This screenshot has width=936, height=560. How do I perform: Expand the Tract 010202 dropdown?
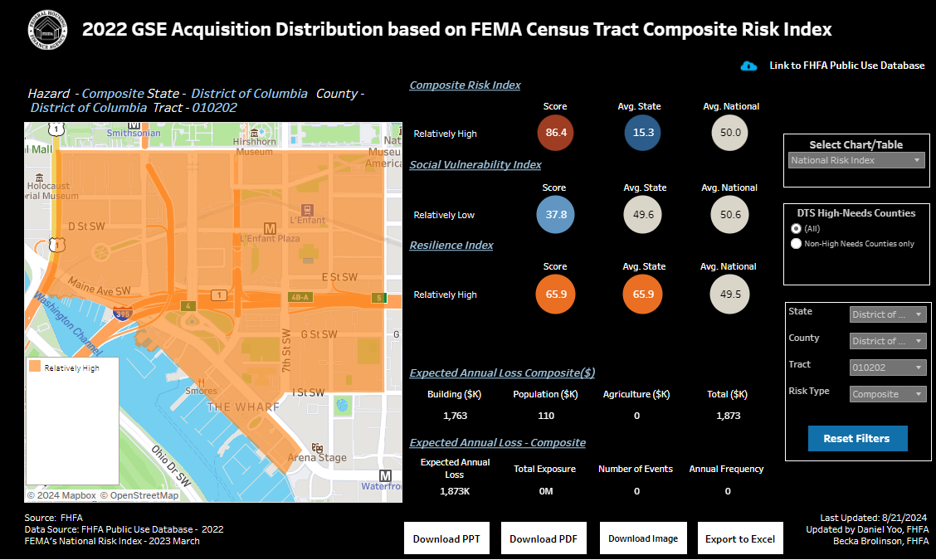tap(888, 368)
